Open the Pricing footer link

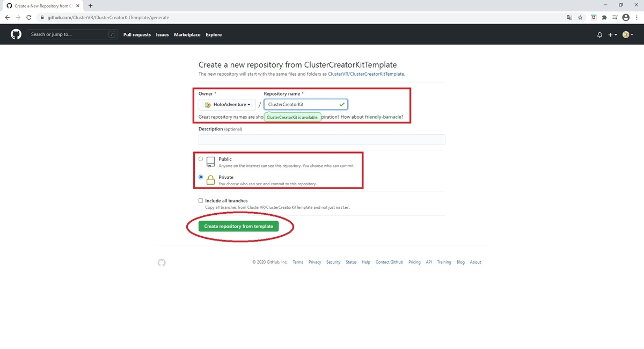(414, 262)
